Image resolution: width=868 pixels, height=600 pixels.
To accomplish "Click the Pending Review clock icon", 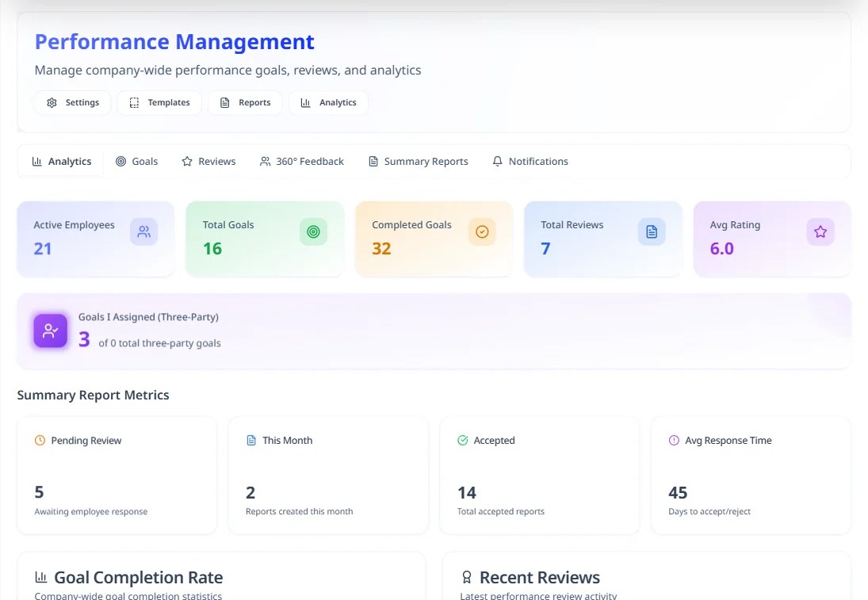I will click(40, 441).
